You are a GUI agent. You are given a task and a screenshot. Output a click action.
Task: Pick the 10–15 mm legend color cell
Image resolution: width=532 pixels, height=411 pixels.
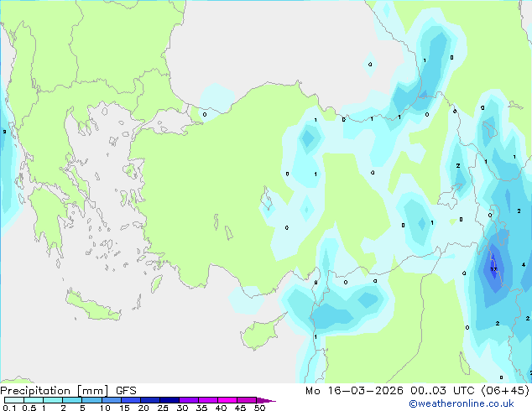coord(112,400)
